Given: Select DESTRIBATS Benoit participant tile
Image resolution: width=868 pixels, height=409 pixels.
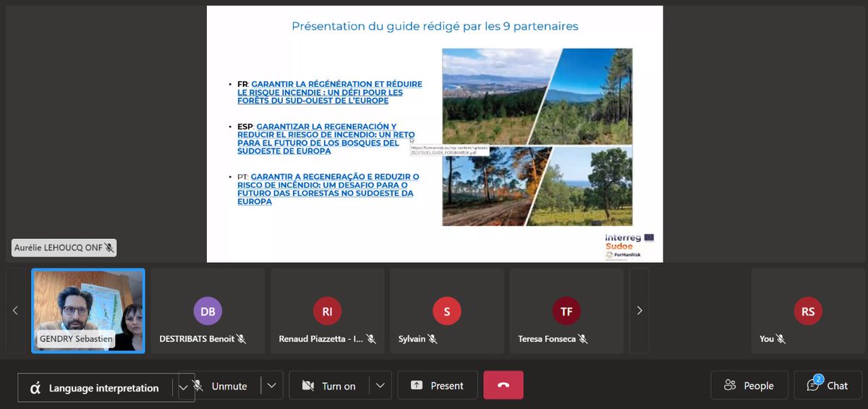Looking at the screenshot, I should (x=208, y=311).
